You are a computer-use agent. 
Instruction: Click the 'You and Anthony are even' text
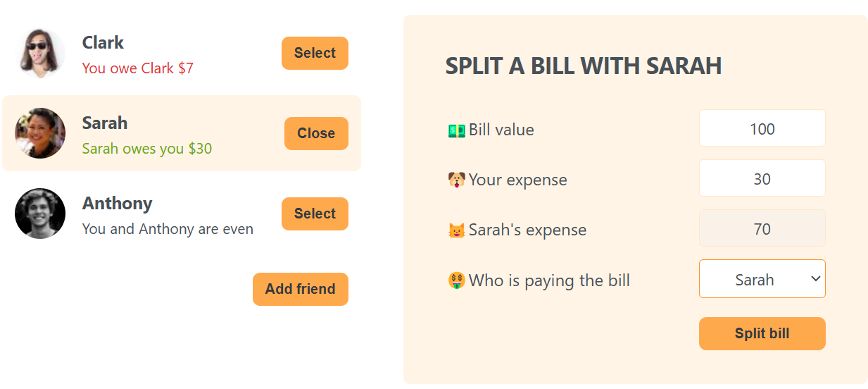coord(168,229)
